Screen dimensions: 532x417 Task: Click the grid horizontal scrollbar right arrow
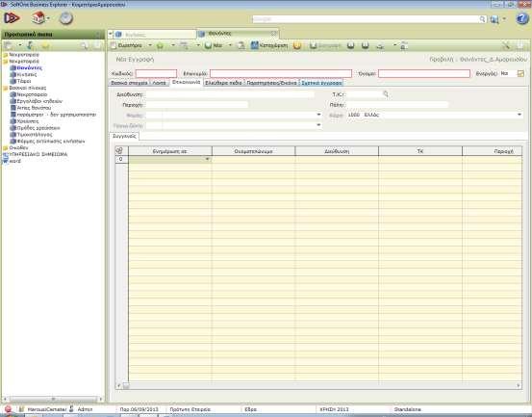(519, 385)
